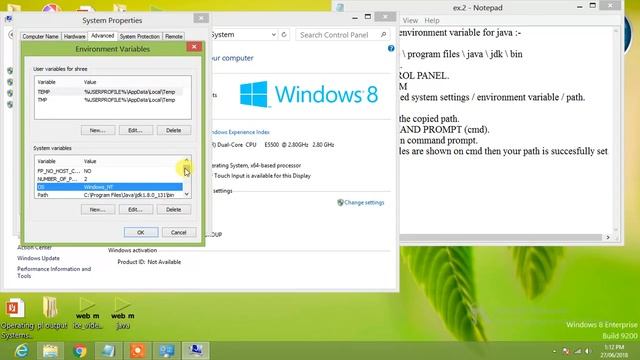
Task: Select the Path system variable row
Action: pos(109,195)
